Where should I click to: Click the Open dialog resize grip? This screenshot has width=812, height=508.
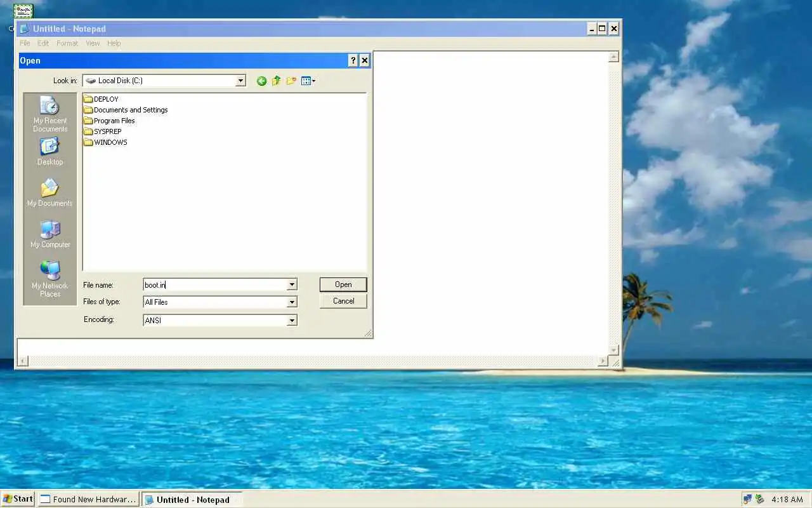[x=368, y=333]
